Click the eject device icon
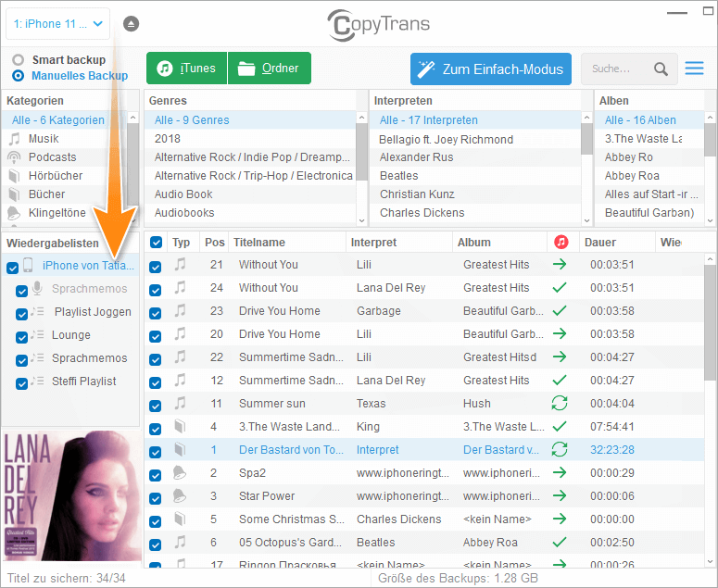The height and width of the screenshot is (588, 718). [x=131, y=24]
